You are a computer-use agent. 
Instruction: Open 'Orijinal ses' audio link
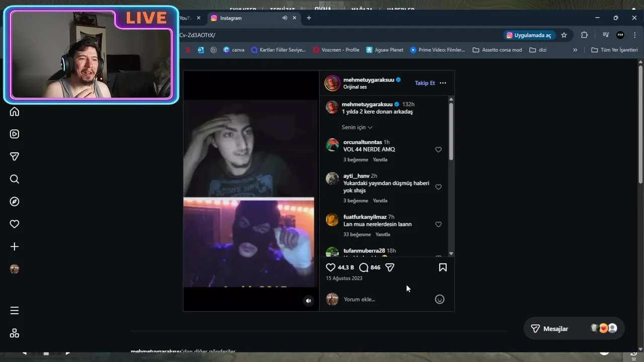[355, 87]
